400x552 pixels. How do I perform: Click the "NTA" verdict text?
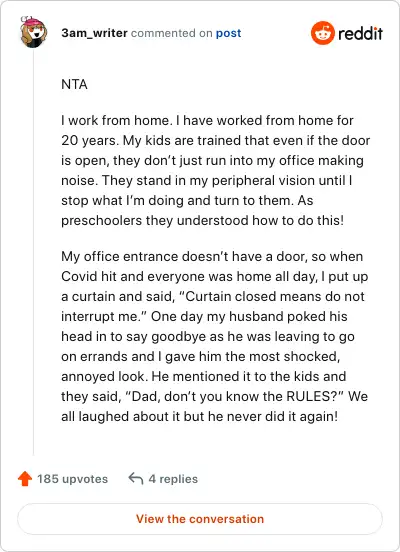click(x=74, y=84)
